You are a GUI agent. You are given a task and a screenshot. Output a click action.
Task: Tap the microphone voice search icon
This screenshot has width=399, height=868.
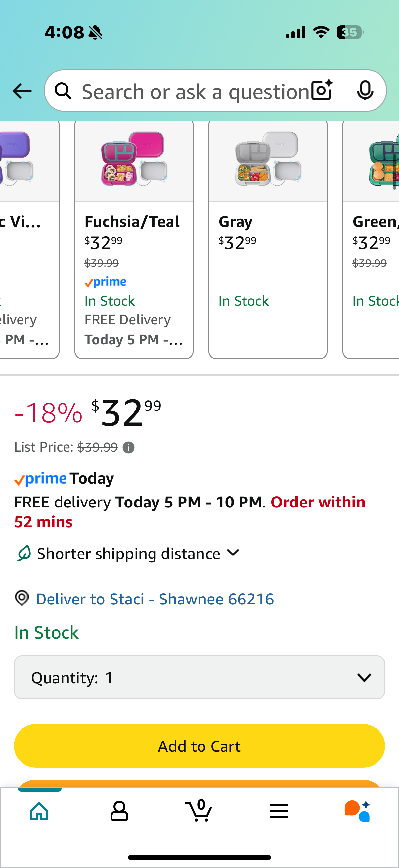tap(365, 91)
